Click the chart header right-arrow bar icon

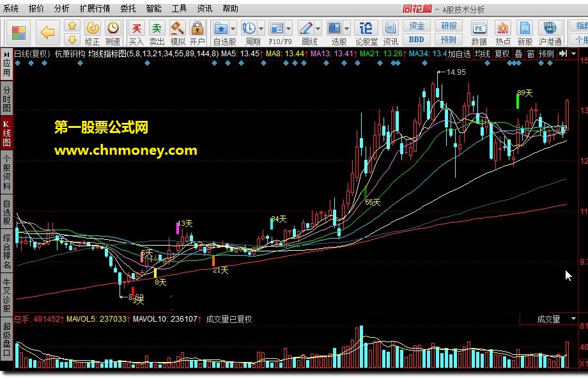(563, 54)
